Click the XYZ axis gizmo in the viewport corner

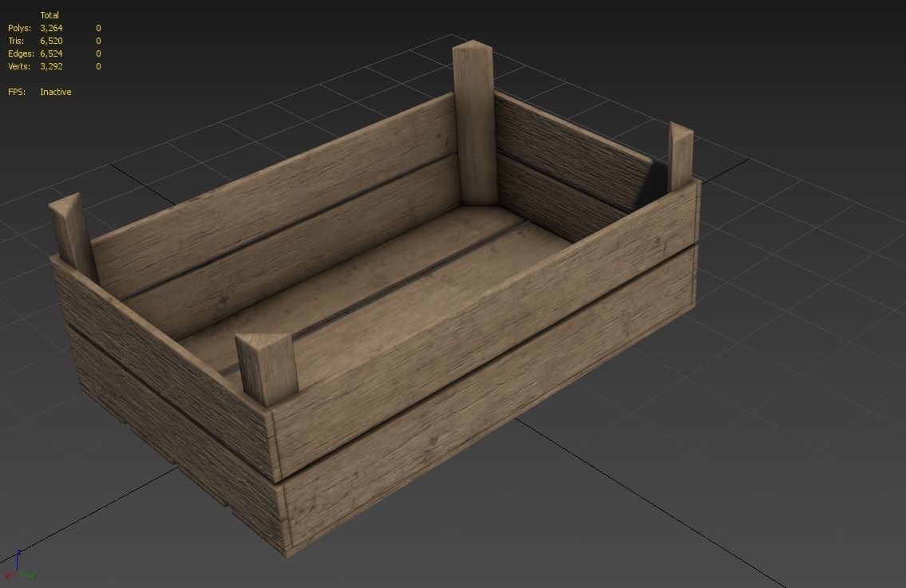click(x=20, y=565)
